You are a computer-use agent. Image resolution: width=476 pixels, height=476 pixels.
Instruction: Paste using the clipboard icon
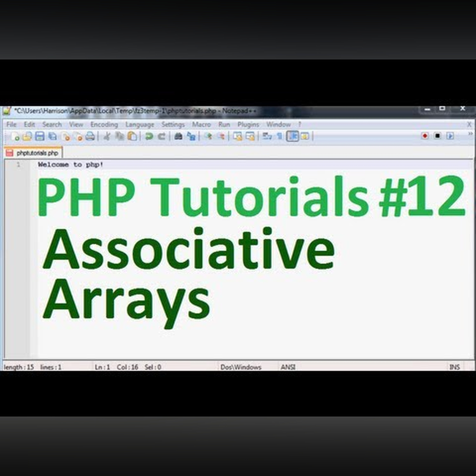132,136
